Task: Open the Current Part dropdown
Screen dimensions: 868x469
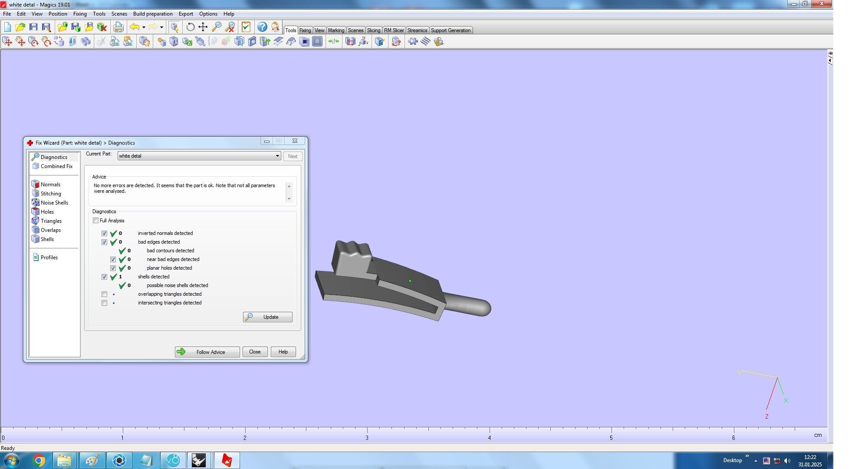Action: pos(277,156)
